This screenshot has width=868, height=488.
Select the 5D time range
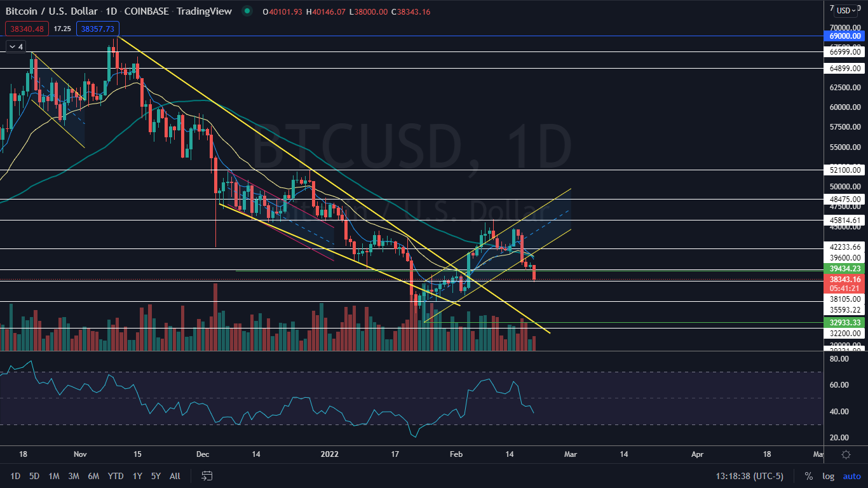(34, 476)
